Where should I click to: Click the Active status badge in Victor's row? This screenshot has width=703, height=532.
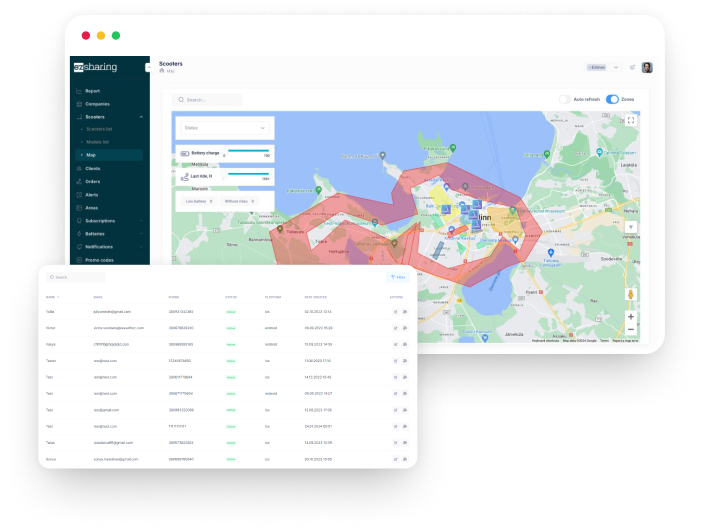coord(231,328)
